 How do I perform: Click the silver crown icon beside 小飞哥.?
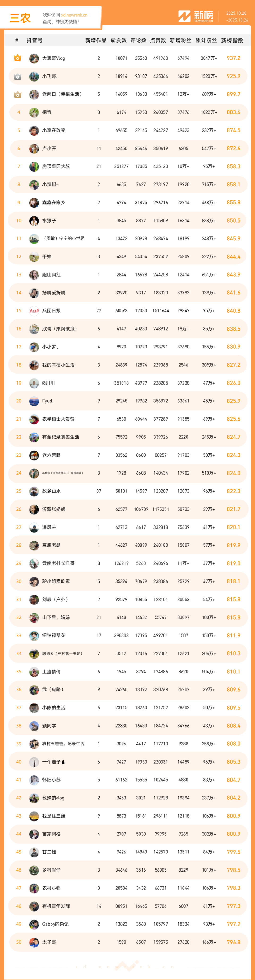click(x=17, y=76)
